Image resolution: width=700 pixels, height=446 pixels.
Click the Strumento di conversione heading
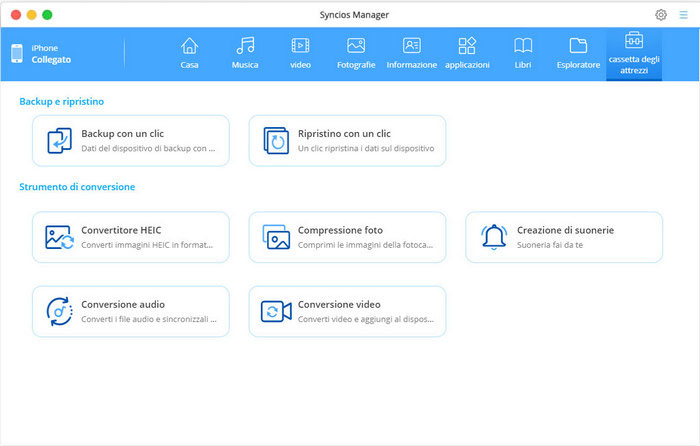pos(77,187)
